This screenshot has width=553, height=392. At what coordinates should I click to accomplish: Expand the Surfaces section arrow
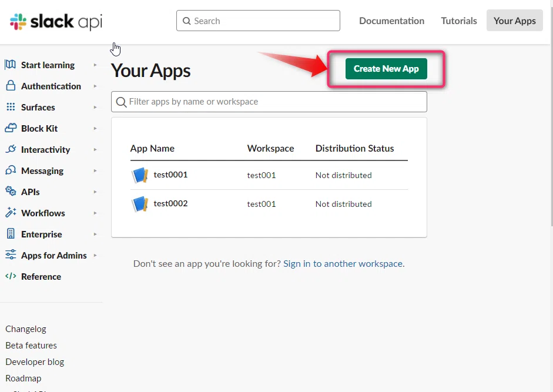[x=95, y=108]
